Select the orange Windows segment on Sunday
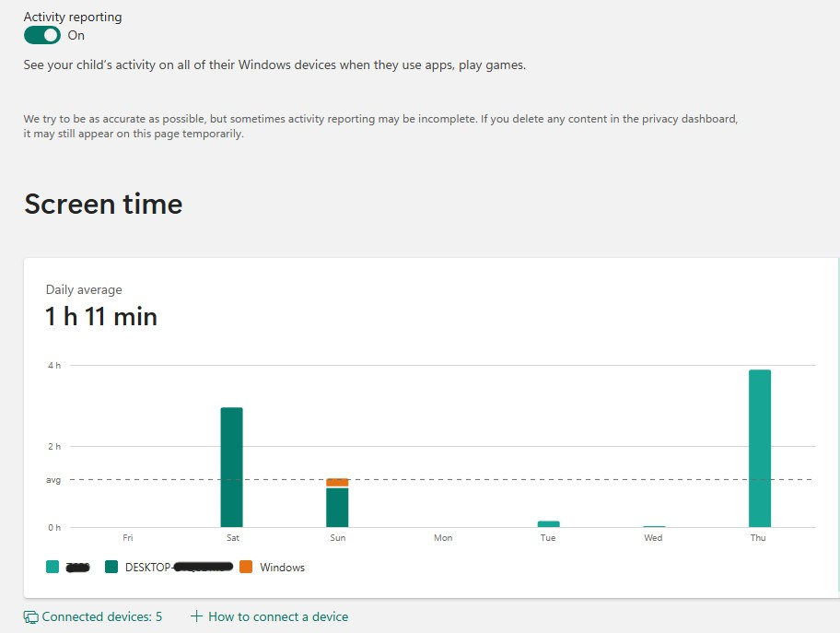Image resolution: width=840 pixels, height=633 pixels. [337, 483]
